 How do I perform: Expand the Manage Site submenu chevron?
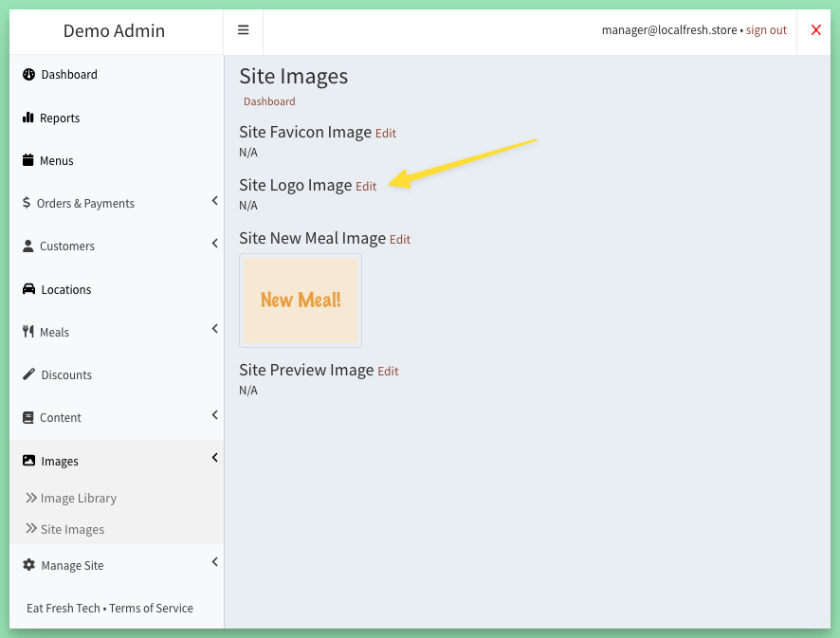point(215,561)
